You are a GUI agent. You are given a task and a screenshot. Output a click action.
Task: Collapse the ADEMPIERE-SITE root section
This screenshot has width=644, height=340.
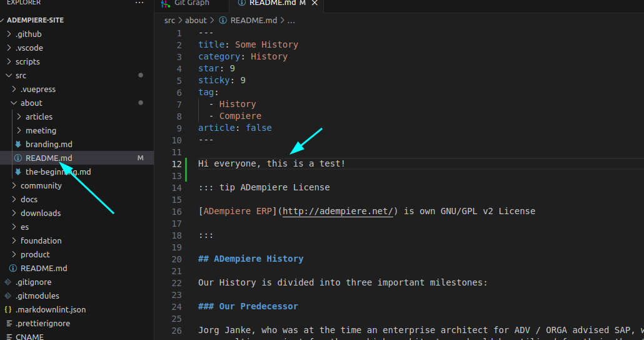(x=3, y=20)
